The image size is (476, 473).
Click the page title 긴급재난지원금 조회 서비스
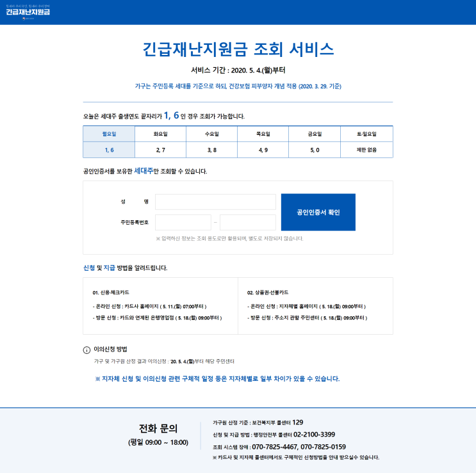(x=238, y=49)
